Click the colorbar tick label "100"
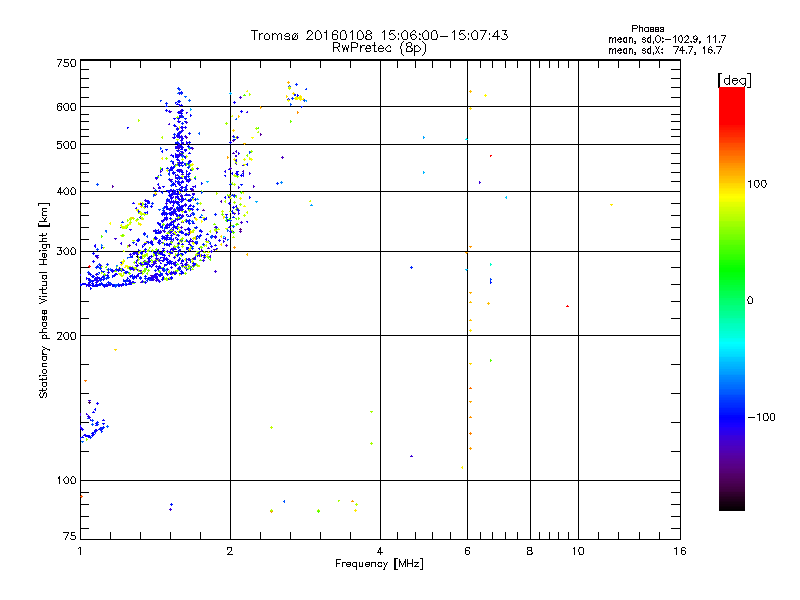800x600 pixels. tap(757, 184)
